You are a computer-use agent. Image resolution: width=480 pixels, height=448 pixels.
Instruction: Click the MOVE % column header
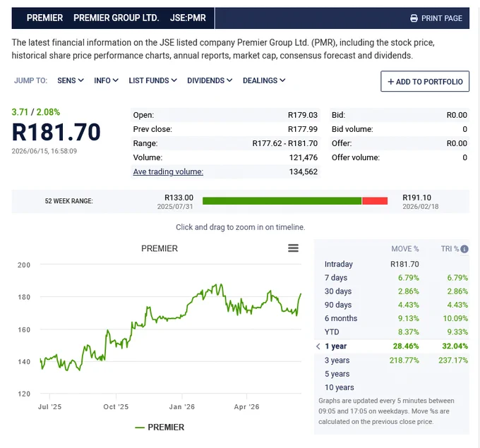coord(404,249)
